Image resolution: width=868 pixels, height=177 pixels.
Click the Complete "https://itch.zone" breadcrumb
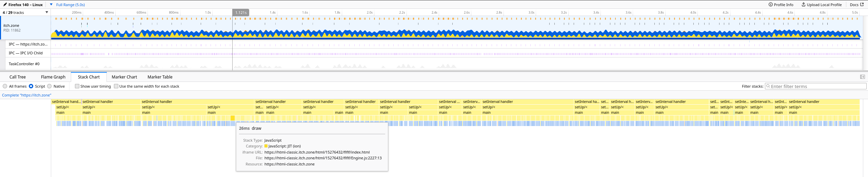tap(27, 95)
